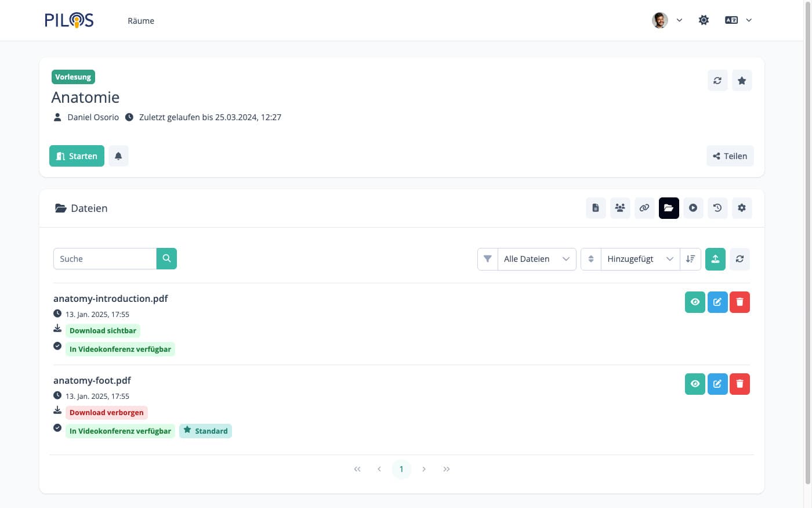Open the recordings tab
The image size is (812, 508).
point(693,208)
